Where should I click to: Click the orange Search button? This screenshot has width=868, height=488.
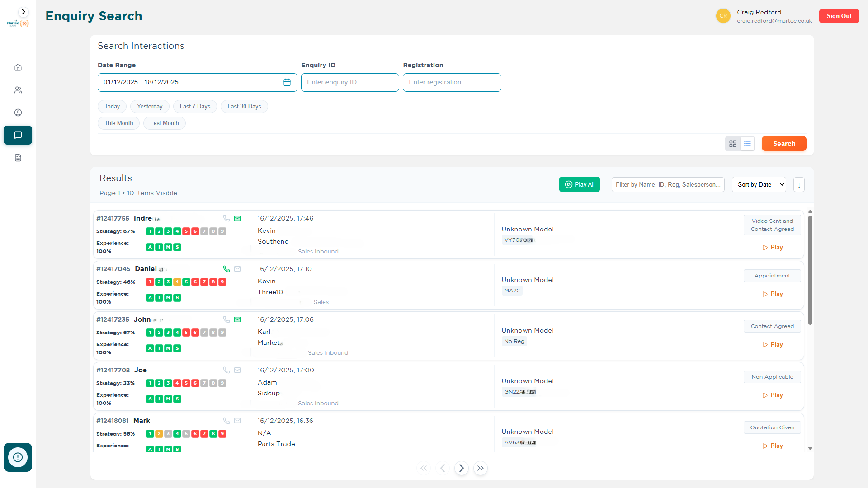tap(783, 144)
